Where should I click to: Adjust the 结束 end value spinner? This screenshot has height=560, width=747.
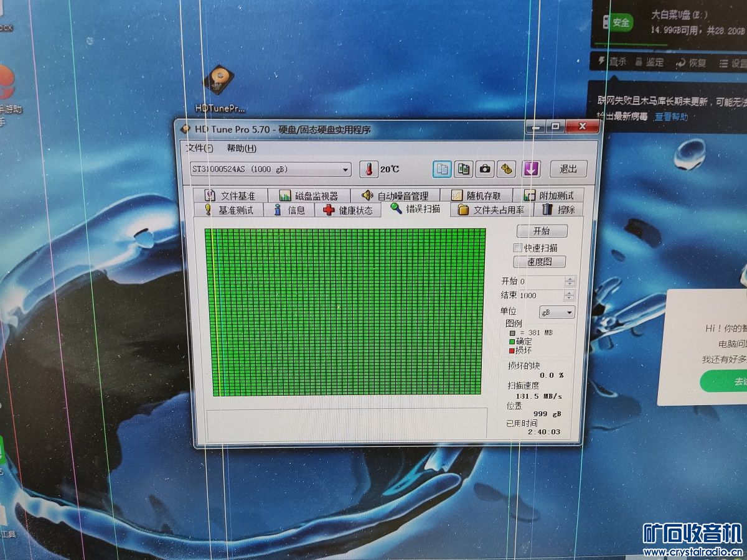pos(570,296)
